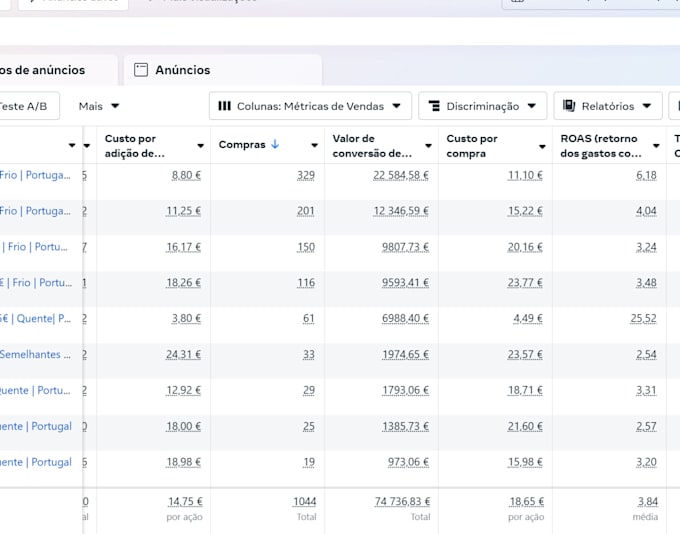Click the 4,49 € cost per purchase
Screen dimensions: 680x534
[x=528, y=319]
